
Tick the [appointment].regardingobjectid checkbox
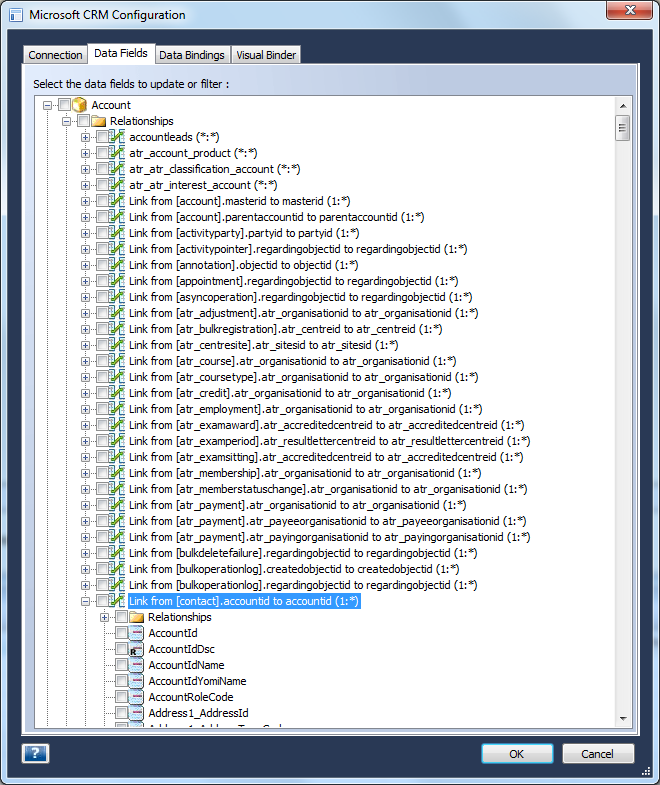pos(103,281)
